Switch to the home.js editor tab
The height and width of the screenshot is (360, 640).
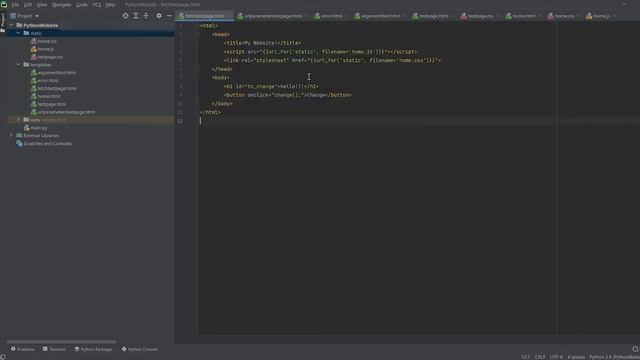tap(601, 16)
